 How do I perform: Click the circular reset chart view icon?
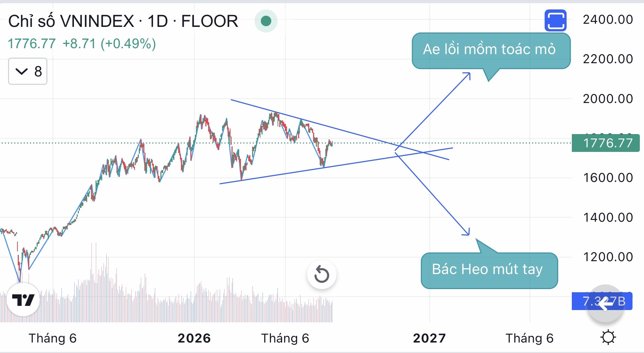[321, 274]
